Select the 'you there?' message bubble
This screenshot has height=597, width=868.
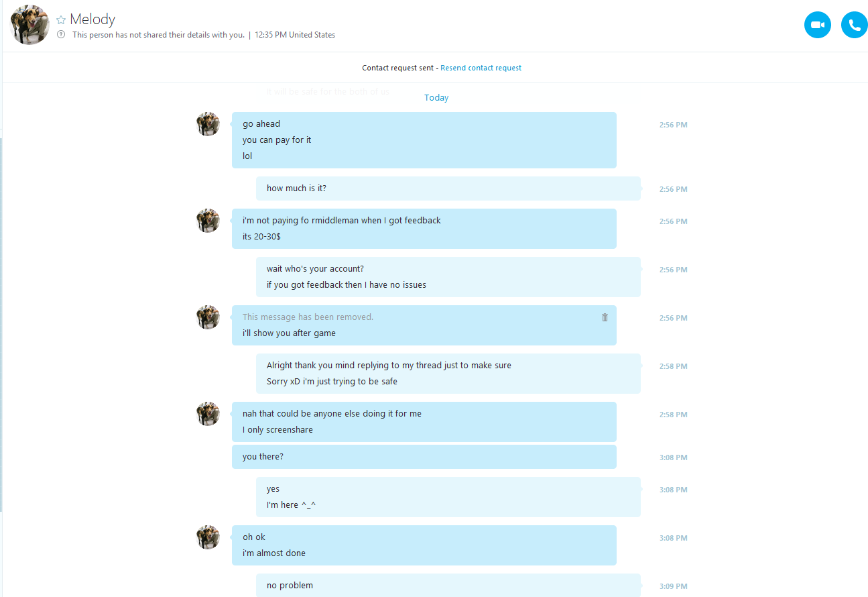click(x=424, y=457)
